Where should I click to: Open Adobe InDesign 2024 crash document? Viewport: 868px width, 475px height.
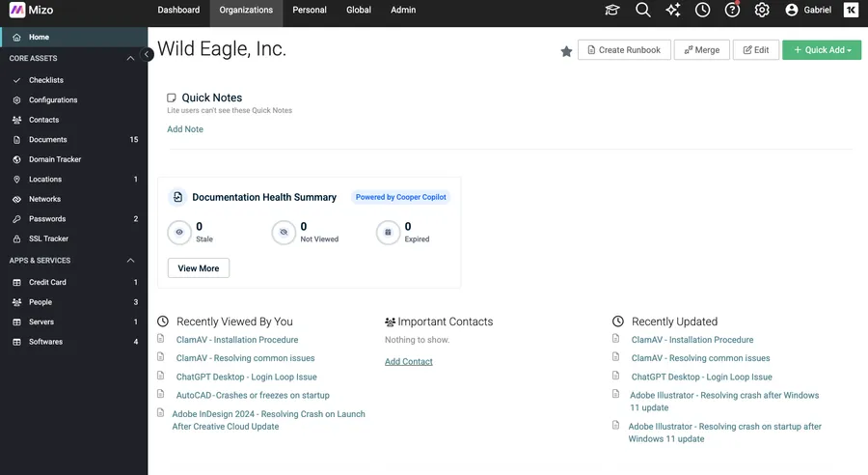coord(268,420)
